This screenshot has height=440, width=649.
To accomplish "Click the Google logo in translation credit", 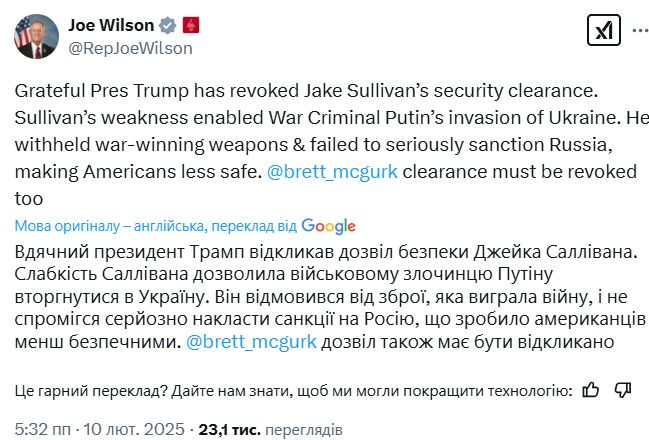I will [328, 225].
